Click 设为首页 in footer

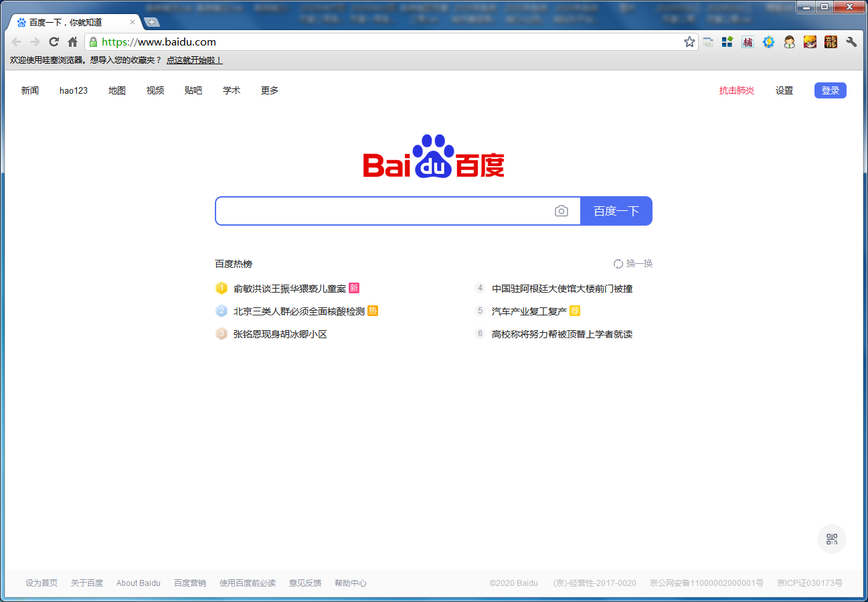tap(41, 583)
